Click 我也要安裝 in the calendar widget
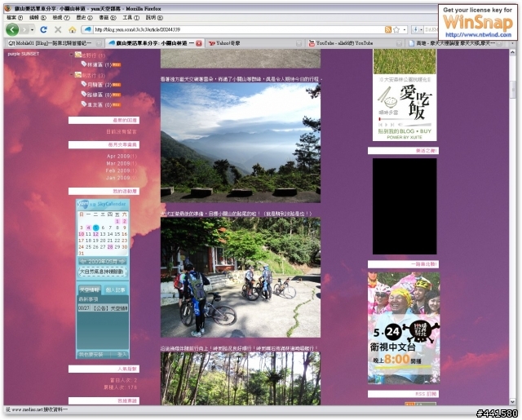Viewport: 522px width, 420px height. tap(91, 355)
